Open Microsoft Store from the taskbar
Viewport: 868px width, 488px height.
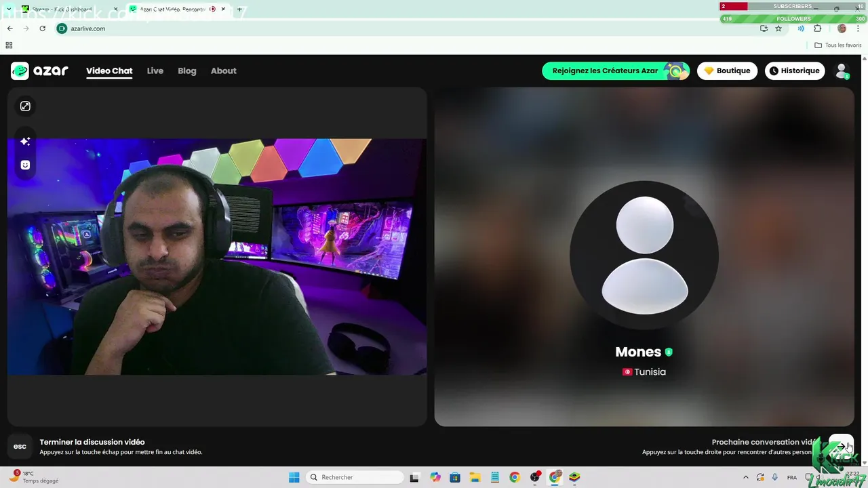pos(455,477)
